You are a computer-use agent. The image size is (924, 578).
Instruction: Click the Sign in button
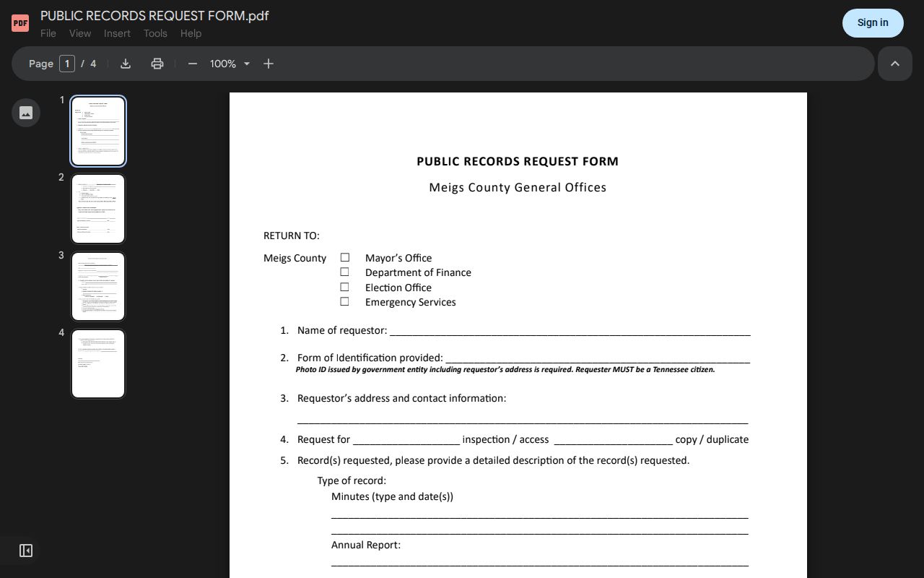point(873,23)
